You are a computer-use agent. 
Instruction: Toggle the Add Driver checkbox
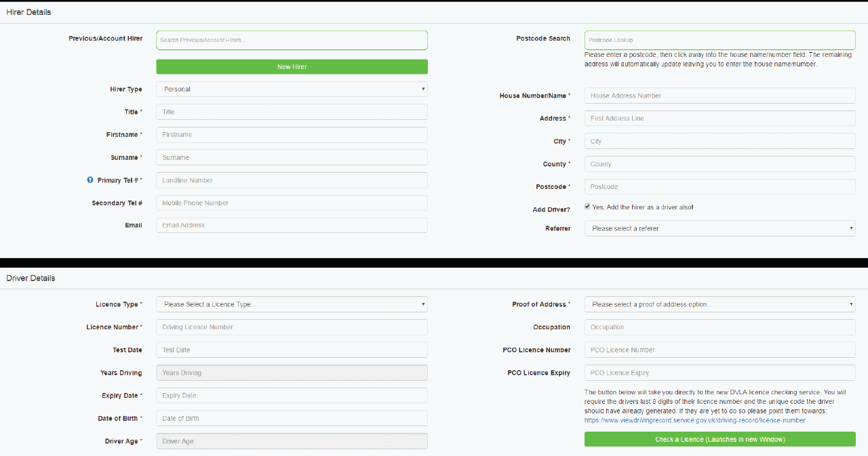pyautogui.click(x=587, y=207)
